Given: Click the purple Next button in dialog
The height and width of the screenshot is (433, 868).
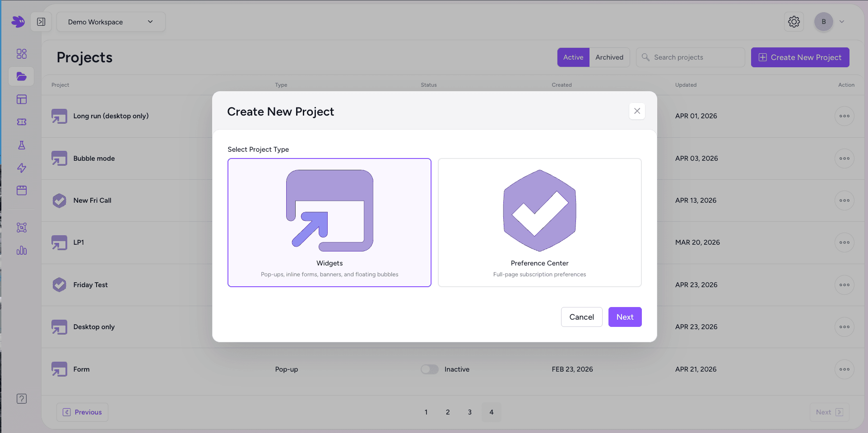Looking at the screenshot, I should (625, 317).
